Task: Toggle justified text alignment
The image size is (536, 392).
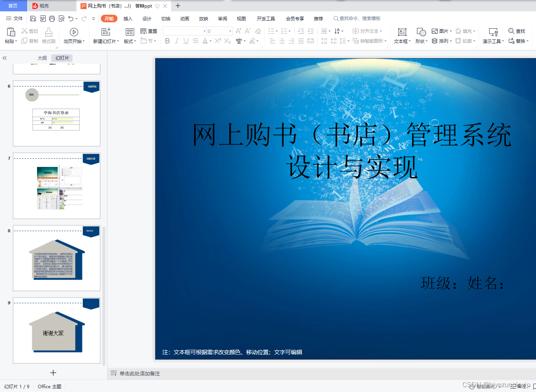Action: (x=301, y=41)
